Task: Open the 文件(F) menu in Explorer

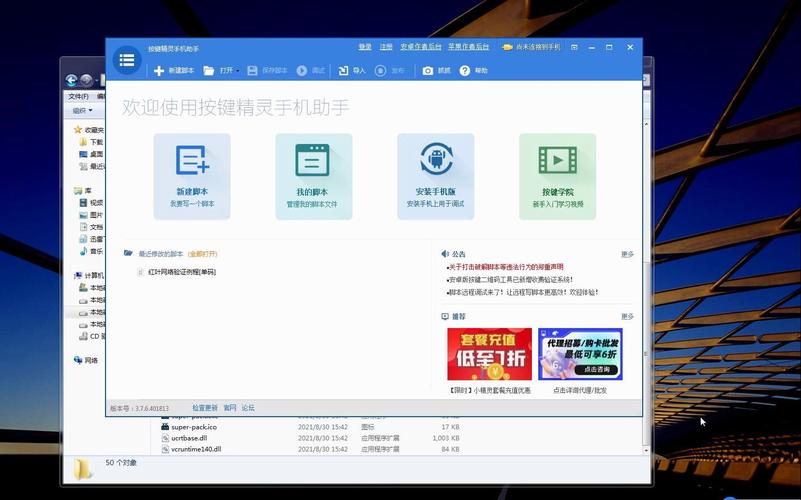Action: (78, 97)
